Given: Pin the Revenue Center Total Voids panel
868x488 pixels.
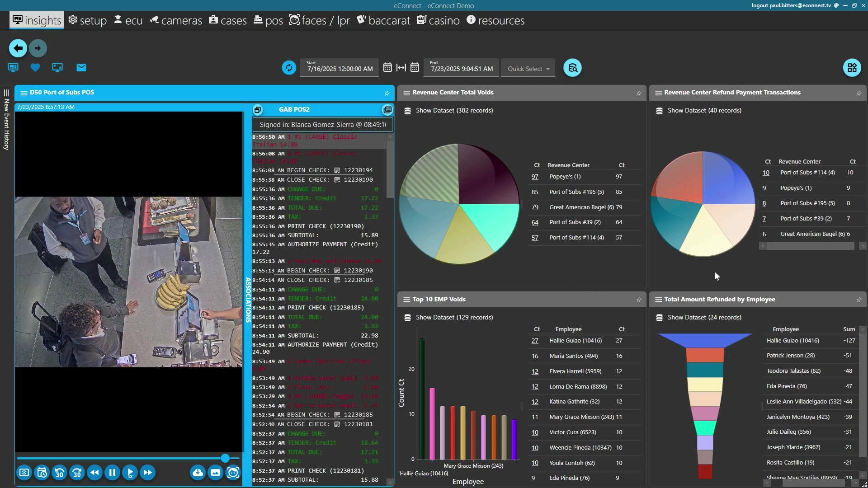Looking at the screenshot, I should point(639,93).
